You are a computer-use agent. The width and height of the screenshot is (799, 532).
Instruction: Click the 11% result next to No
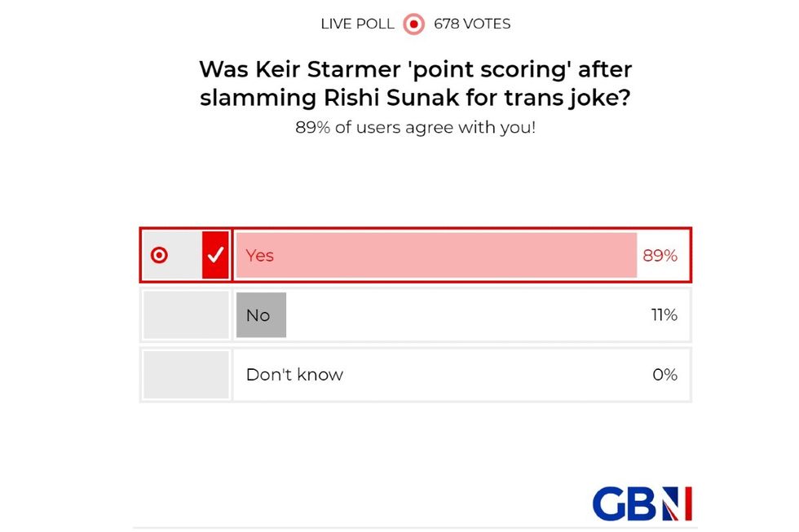pyautogui.click(x=664, y=314)
